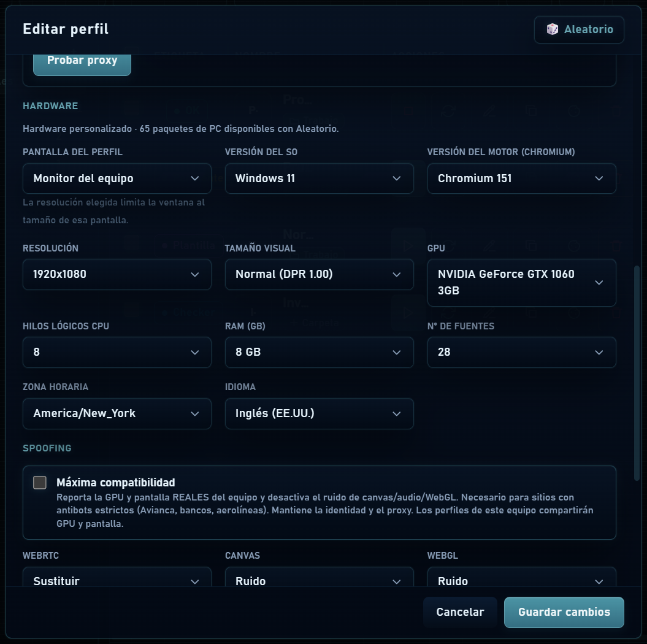Click the dice icon in Aleatorio button
Viewport: 647px width, 644px height.
(552, 29)
